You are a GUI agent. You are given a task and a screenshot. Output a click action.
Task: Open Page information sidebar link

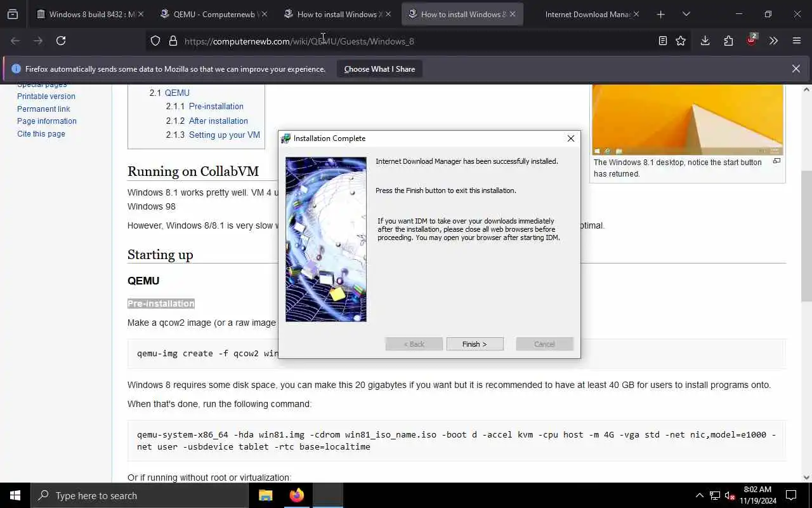pyautogui.click(x=47, y=121)
